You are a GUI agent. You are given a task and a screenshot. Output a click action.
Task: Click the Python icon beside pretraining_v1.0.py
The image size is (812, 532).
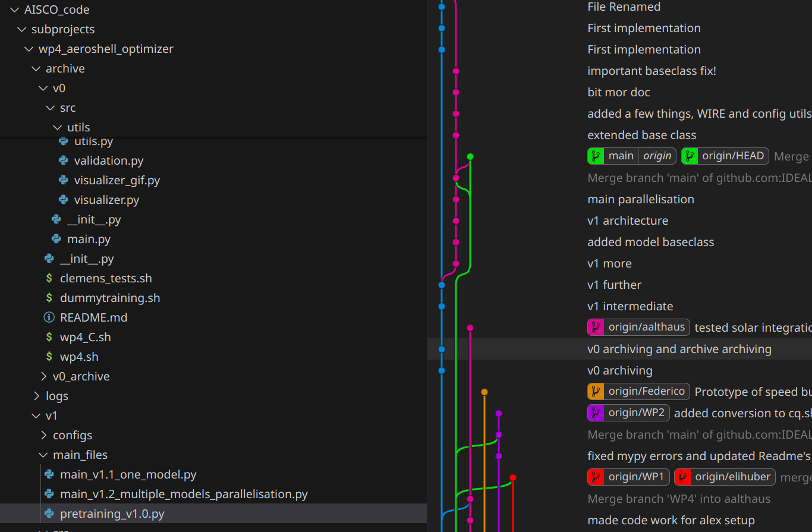(x=49, y=514)
